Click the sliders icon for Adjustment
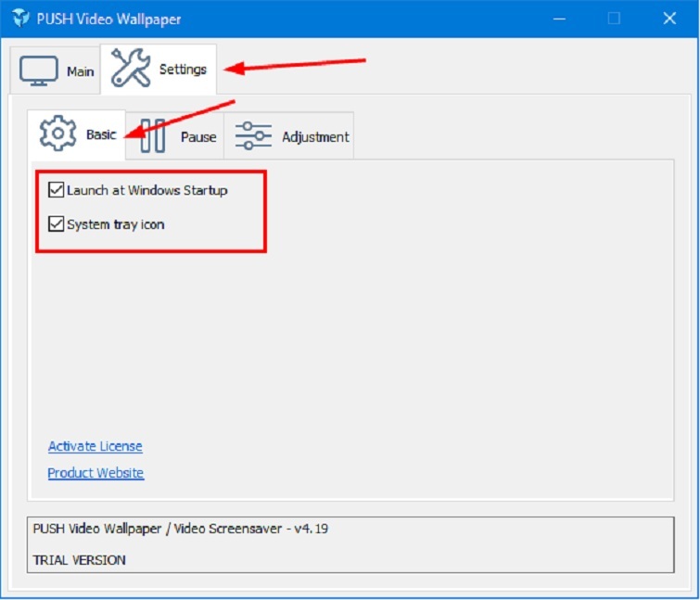 (x=253, y=136)
